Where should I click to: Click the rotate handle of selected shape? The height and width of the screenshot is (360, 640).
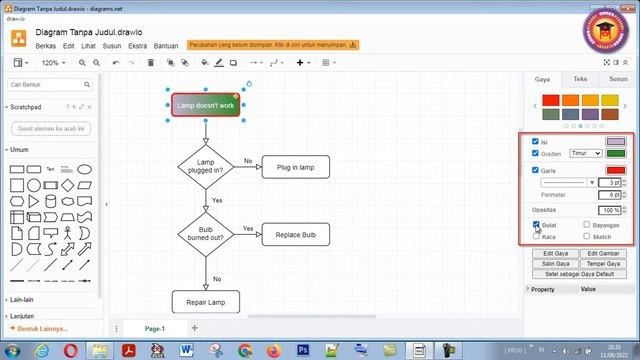pyautogui.click(x=249, y=84)
